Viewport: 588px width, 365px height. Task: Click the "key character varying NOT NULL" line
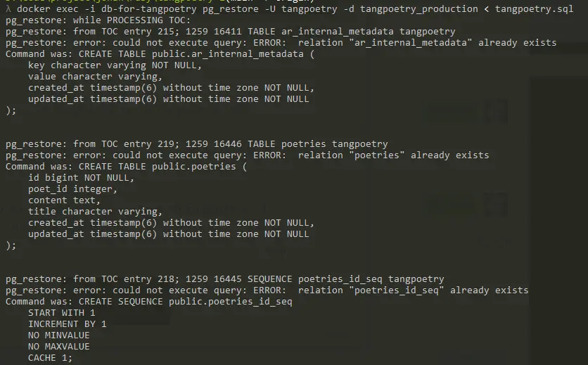(x=115, y=65)
